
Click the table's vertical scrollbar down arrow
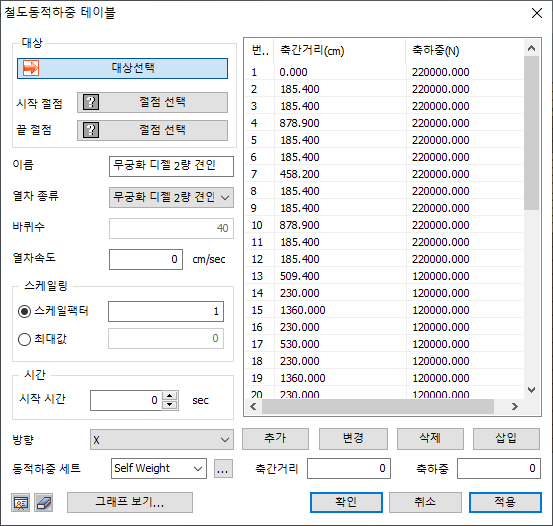(531, 390)
